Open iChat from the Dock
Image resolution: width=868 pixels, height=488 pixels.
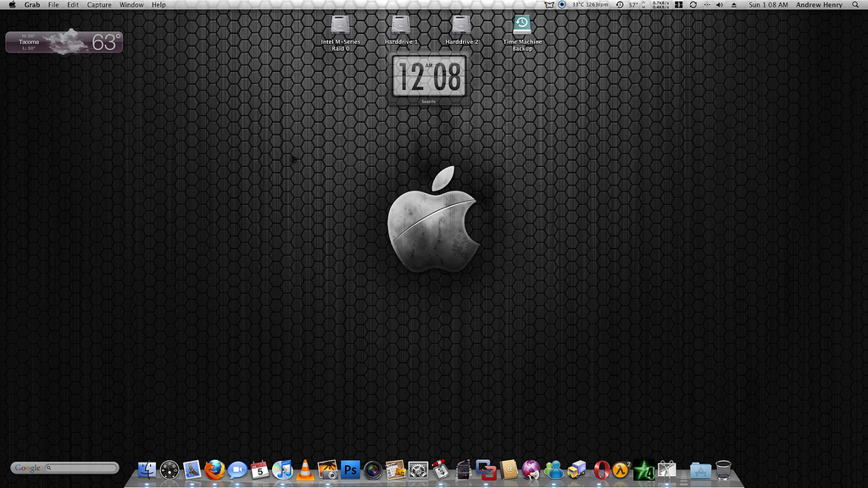pyautogui.click(x=237, y=470)
